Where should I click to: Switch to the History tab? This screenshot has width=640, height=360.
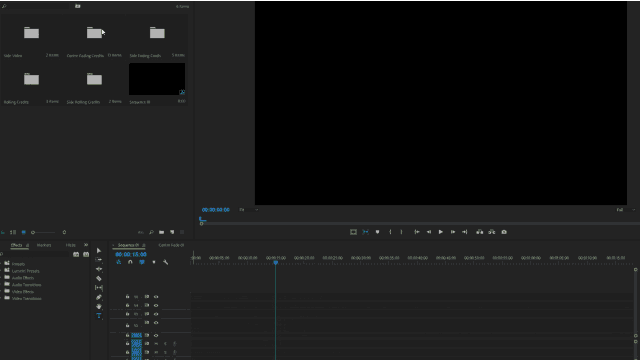point(71,245)
